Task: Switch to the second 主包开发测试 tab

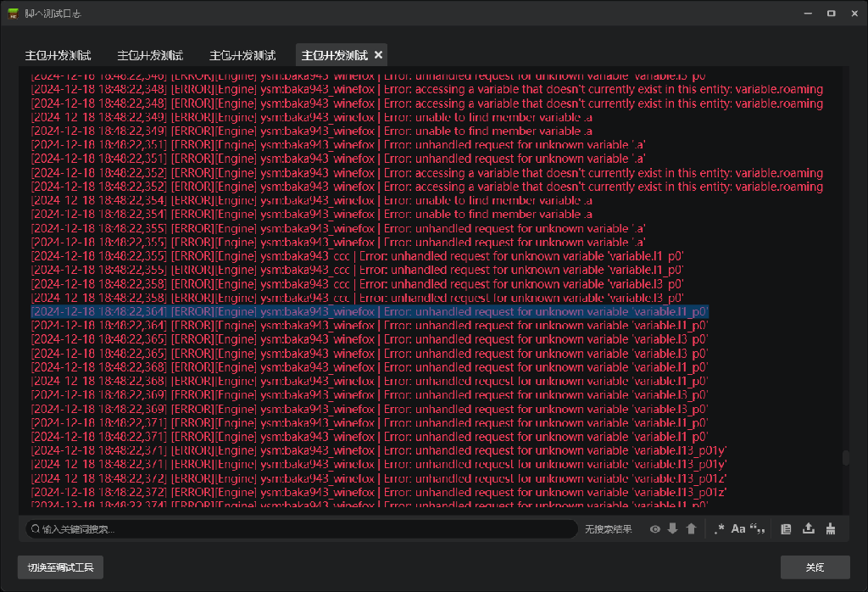Action: pos(150,56)
